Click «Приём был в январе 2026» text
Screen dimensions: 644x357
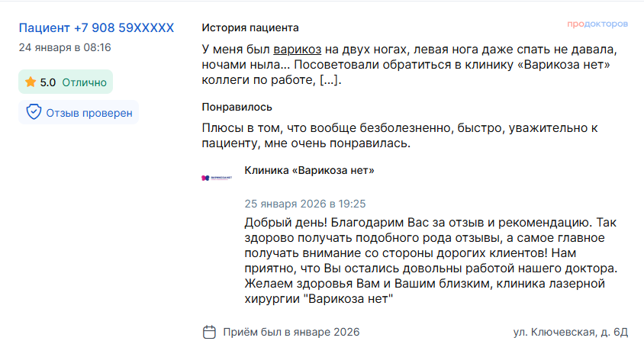coord(291,332)
